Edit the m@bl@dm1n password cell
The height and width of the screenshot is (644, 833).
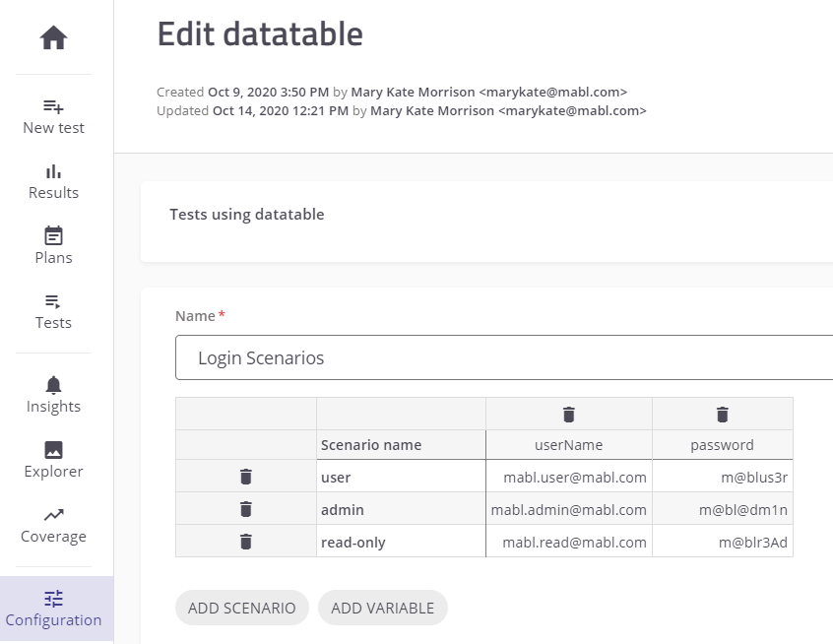coord(722,509)
